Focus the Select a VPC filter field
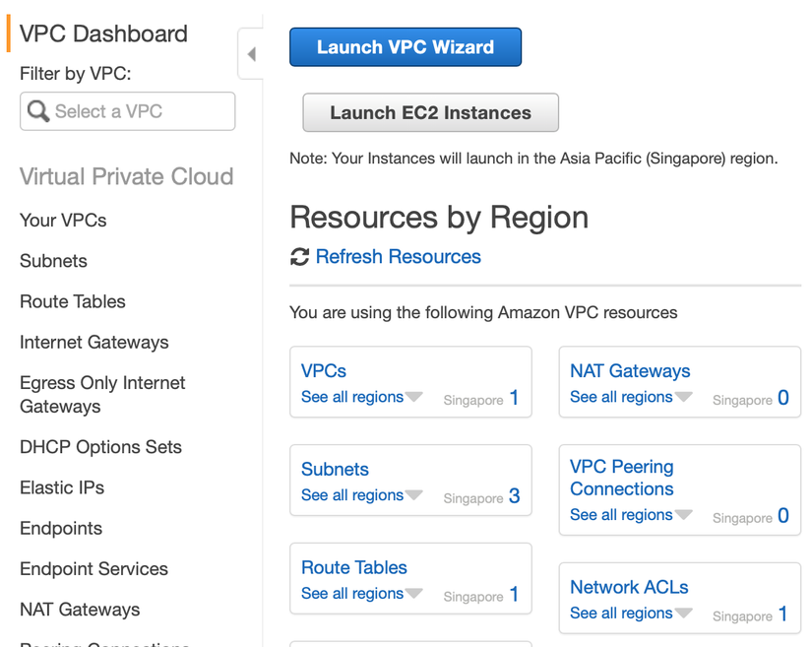The image size is (812, 647). click(138, 111)
